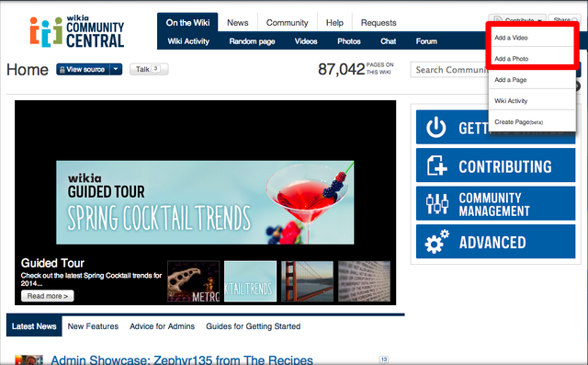This screenshot has height=365, width=588.
Task: Open the Forum navigation link
Action: (426, 41)
